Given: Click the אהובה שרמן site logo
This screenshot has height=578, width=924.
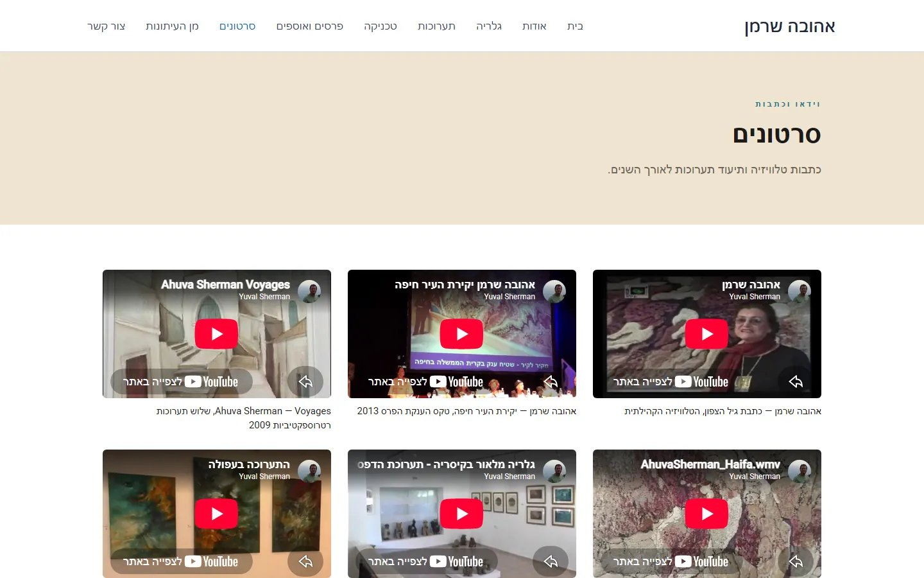Looking at the screenshot, I should tap(790, 26).
